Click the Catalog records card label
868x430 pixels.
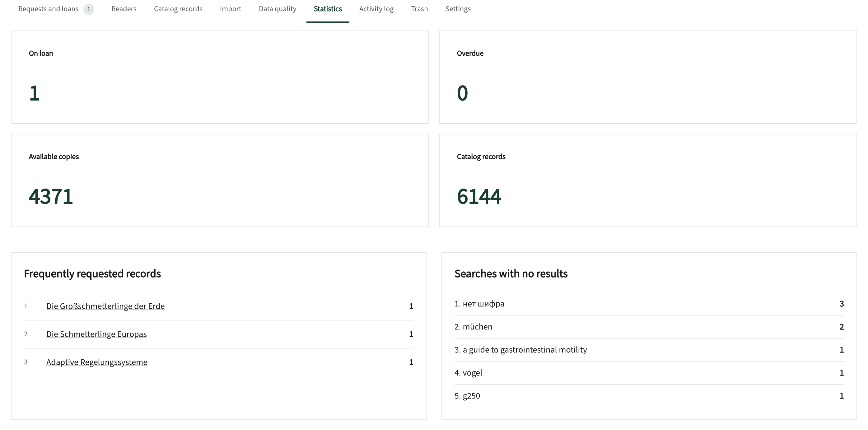481,157
